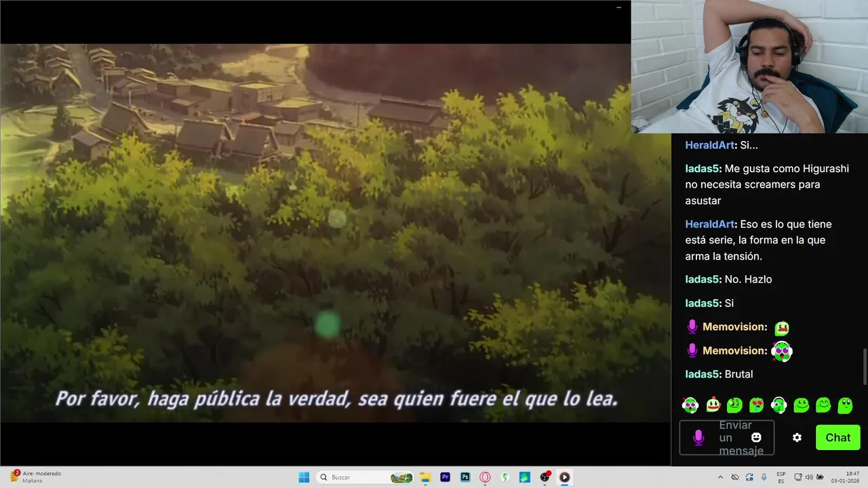Viewport: 868px width, 488px height.
Task: Open the volume speaker tray icon
Action: coord(809,477)
